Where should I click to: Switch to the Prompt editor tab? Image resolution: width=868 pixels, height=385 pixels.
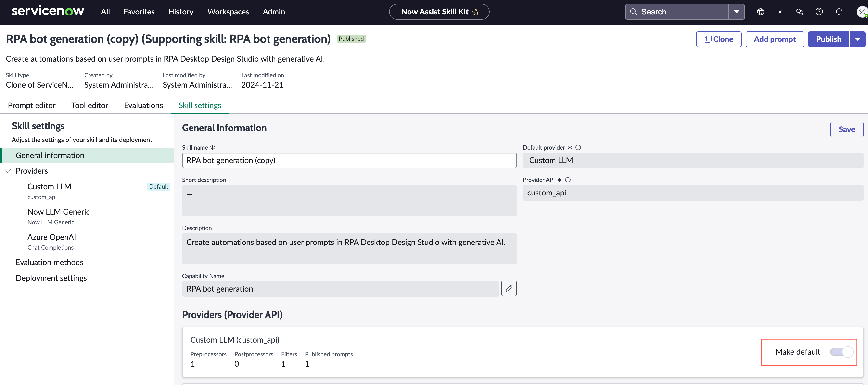pyautogui.click(x=32, y=105)
